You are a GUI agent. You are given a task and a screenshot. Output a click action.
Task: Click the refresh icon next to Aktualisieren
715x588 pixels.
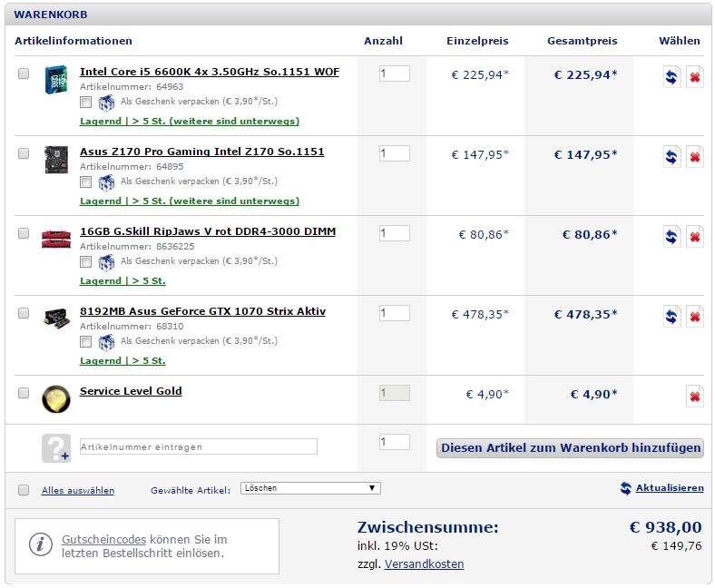[626, 488]
